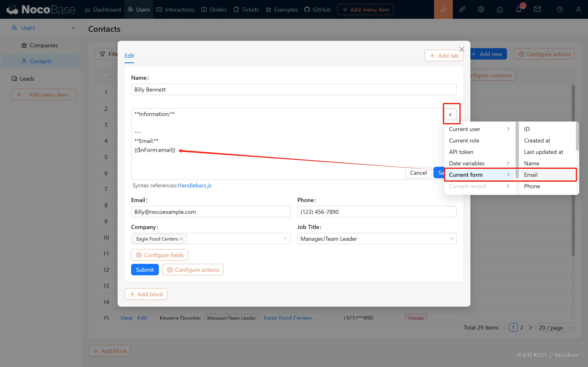This screenshot has height=367, width=588.
Task: Click the variable picker x button
Action: click(450, 114)
